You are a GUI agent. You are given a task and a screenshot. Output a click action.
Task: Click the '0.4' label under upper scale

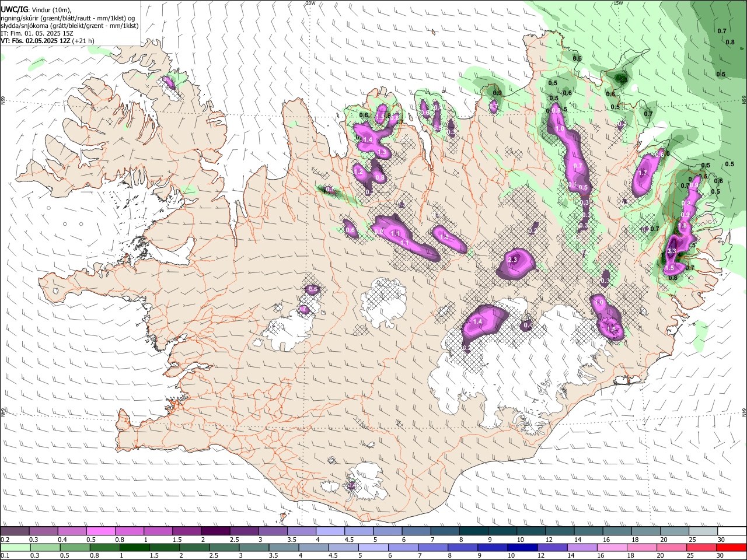click(x=62, y=540)
